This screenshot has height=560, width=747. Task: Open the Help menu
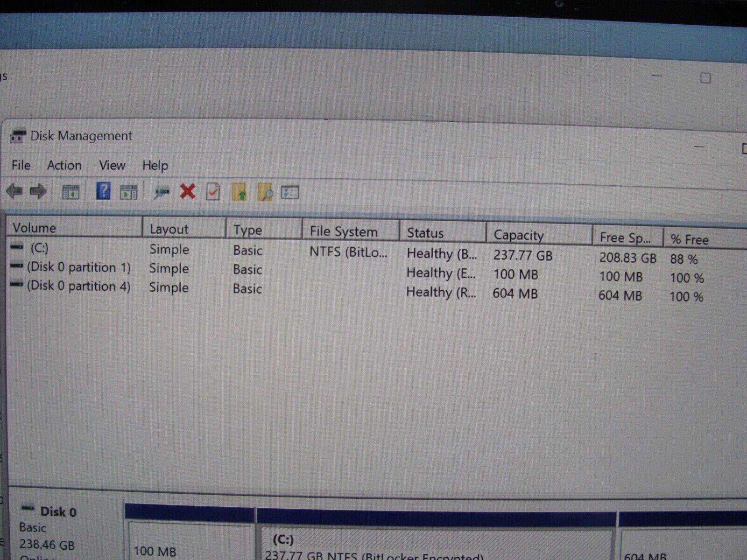pyautogui.click(x=155, y=165)
